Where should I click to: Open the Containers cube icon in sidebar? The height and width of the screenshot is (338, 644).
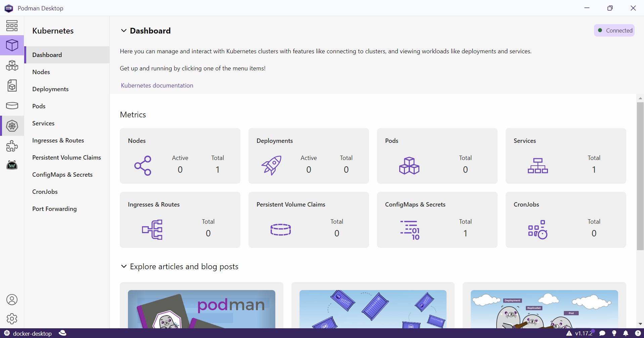tap(12, 45)
